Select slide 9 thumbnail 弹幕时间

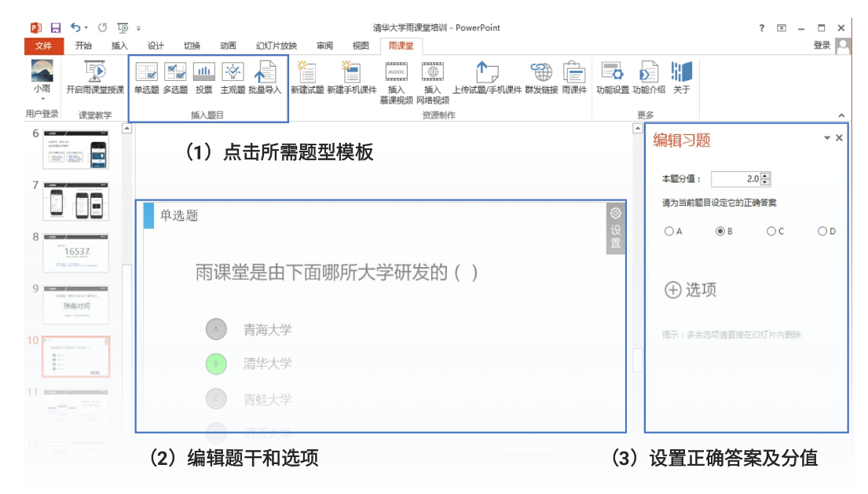(x=76, y=305)
